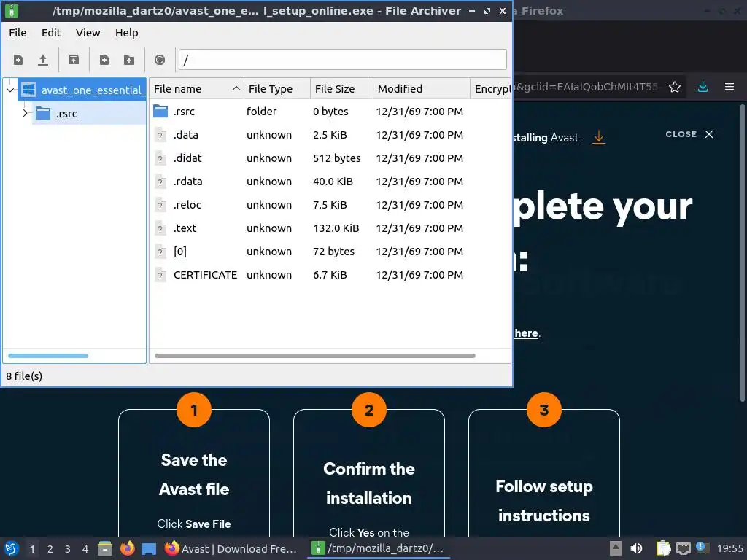Viewport: 747px width, 560px height.
Task: Select the .reloc file name
Action: pyautogui.click(x=187, y=205)
